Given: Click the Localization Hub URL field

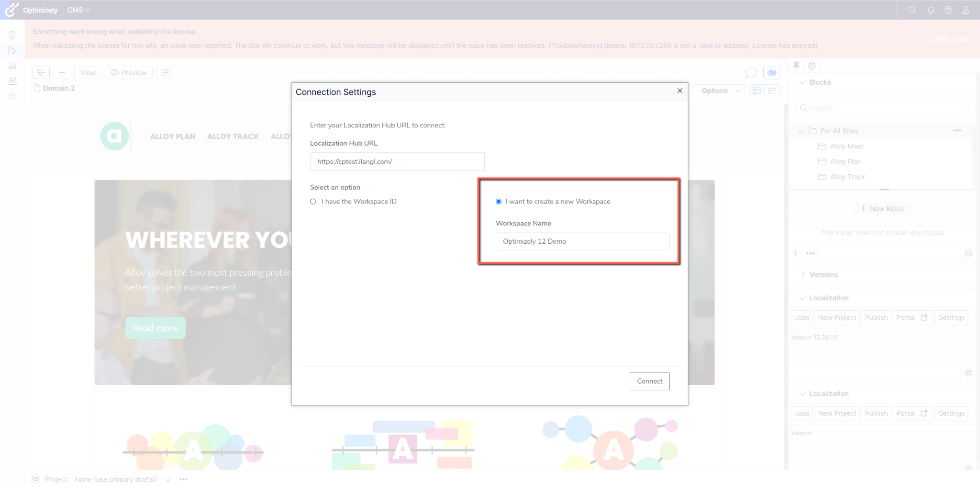Looking at the screenshot, I should pyautogui.click(x=397, y=162).
